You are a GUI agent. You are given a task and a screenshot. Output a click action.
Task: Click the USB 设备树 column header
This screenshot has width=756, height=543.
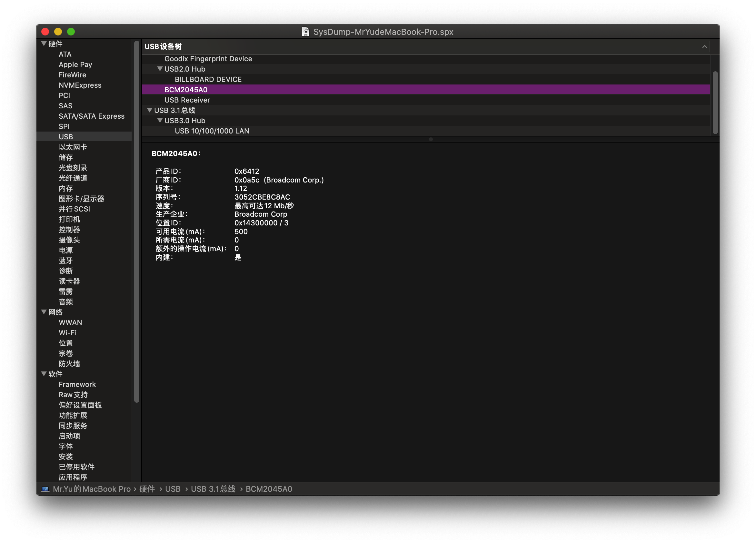click(163, 47)
